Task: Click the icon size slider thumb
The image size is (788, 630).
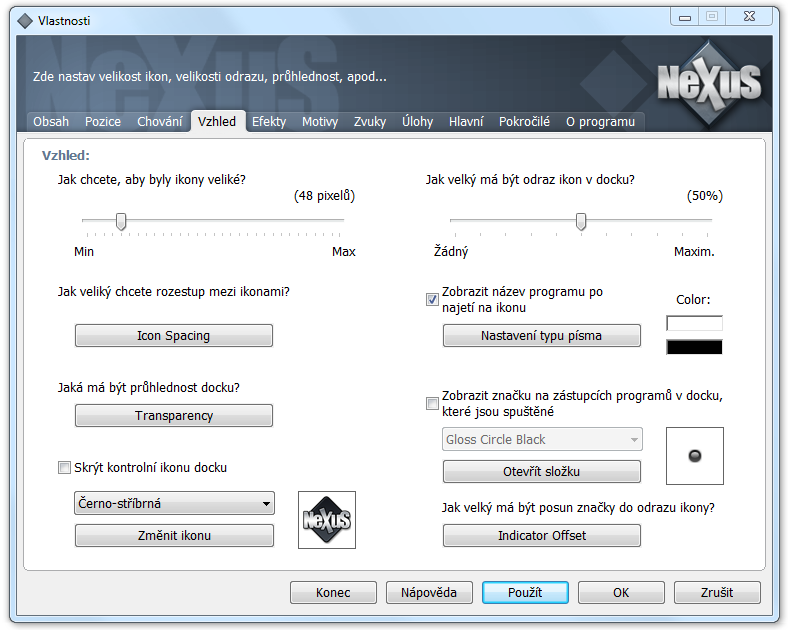Action: click(x=121, y=221)
